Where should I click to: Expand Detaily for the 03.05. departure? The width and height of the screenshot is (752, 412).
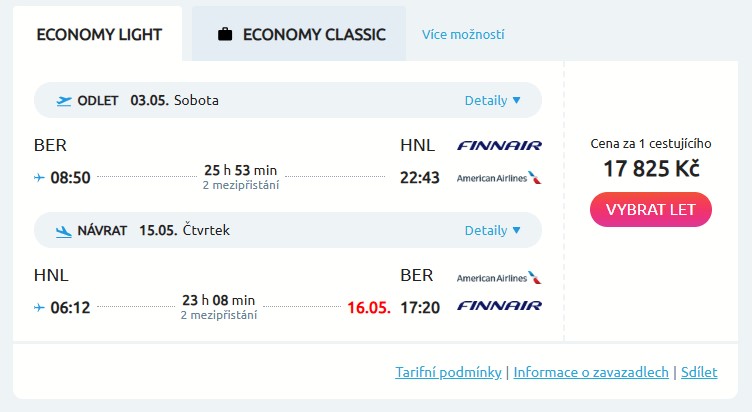[492, 100]
